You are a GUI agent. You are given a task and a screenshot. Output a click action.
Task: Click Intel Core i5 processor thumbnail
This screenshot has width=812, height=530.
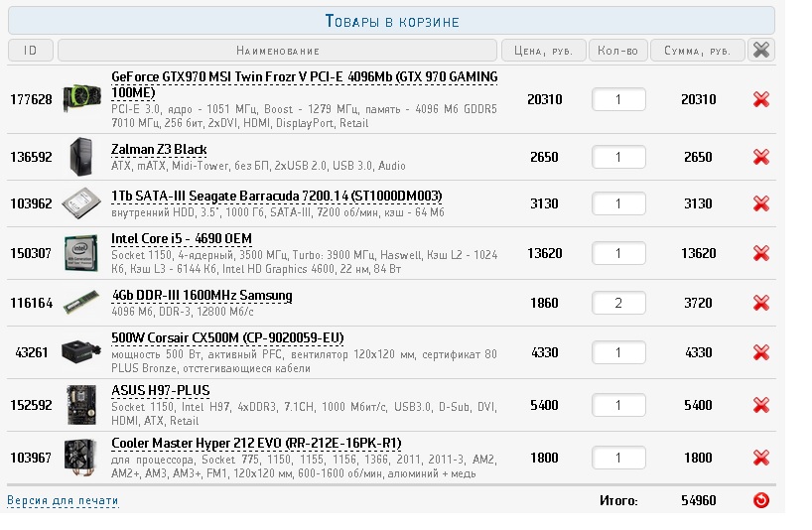[x=81, y=253]
